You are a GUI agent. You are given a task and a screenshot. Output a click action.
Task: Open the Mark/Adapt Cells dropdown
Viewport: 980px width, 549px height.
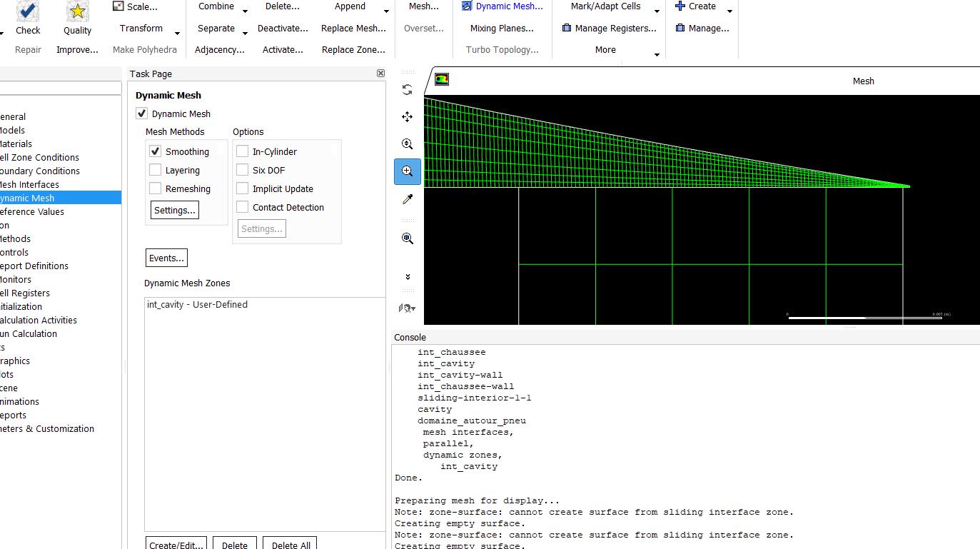tap(657, 11)
